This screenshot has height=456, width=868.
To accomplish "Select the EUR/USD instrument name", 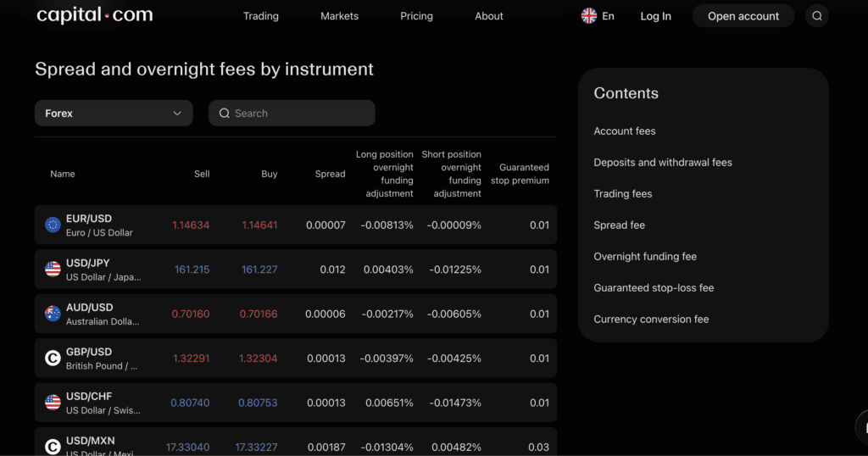I will [x=88, y=219].
